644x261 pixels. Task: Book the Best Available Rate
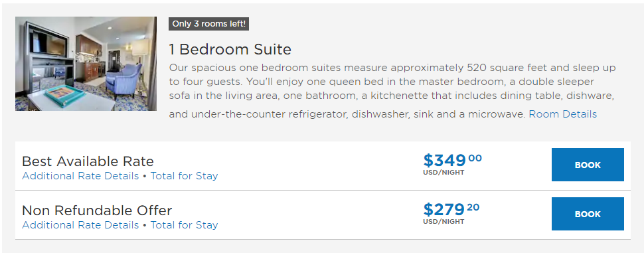(588, 165)
